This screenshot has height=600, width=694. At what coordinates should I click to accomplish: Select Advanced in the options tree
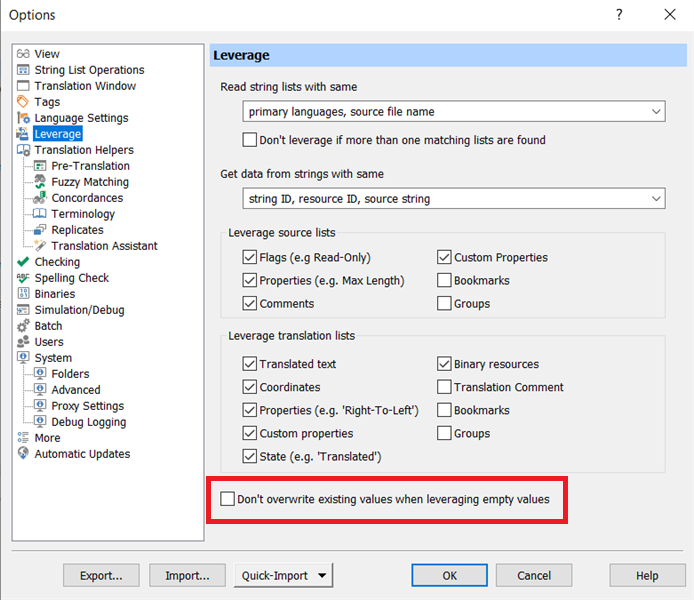(76, 390)
